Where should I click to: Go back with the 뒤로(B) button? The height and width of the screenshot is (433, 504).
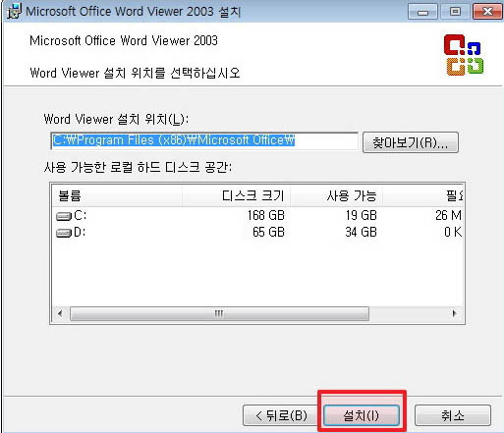pyautogui.click(x=281, y=415)
